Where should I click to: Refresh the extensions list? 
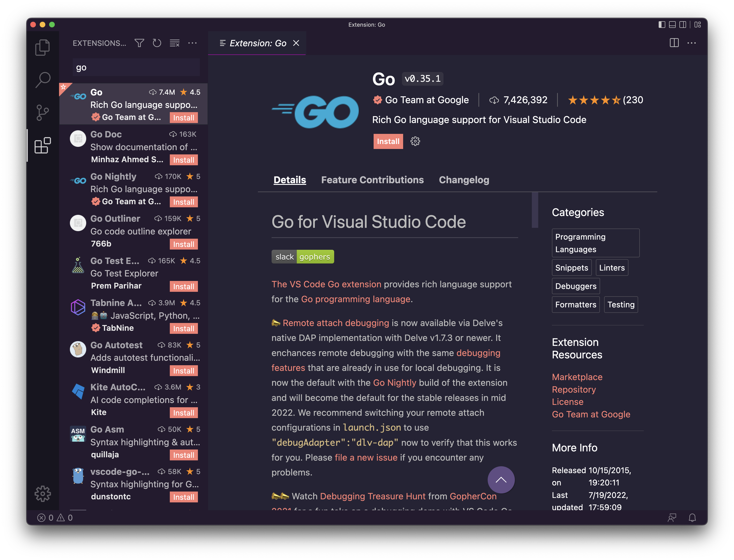[157, 43]
